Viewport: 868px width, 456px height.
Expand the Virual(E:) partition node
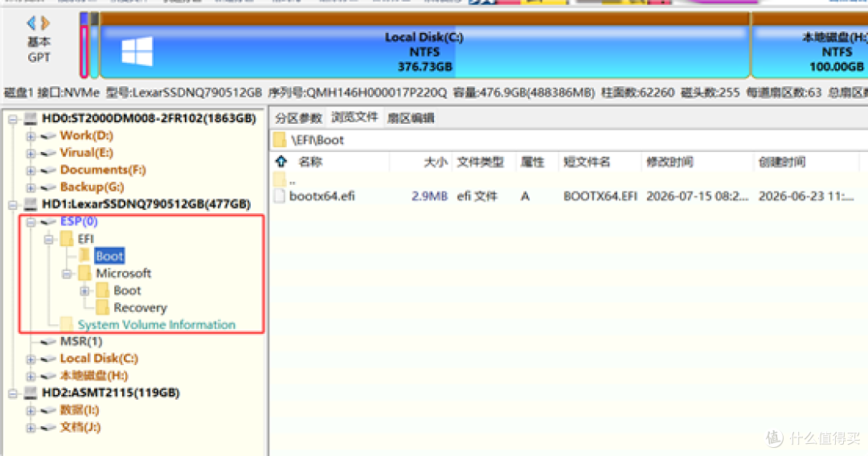pos(31,153)
